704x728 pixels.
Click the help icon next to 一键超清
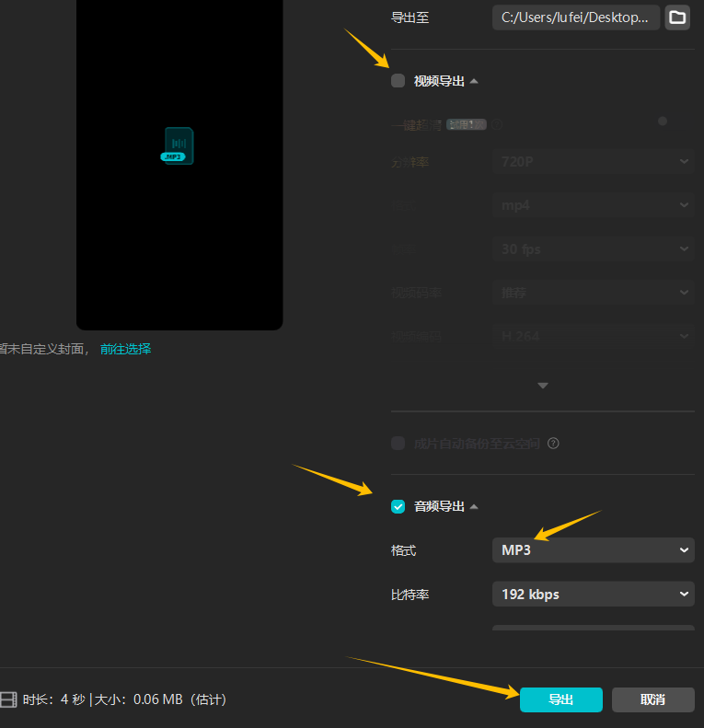(x=497, y=124)
